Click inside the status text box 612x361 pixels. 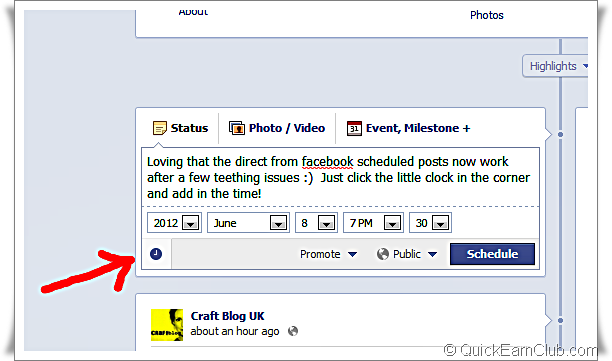340,177
